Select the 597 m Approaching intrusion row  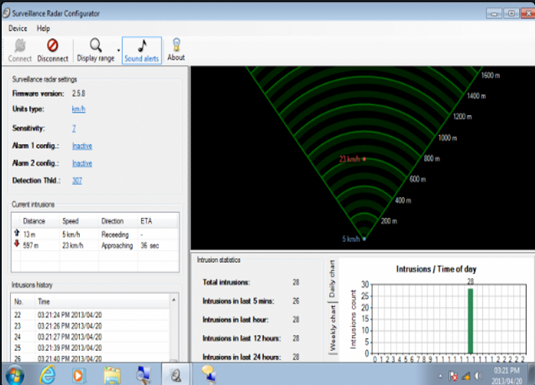click(95, 245)
